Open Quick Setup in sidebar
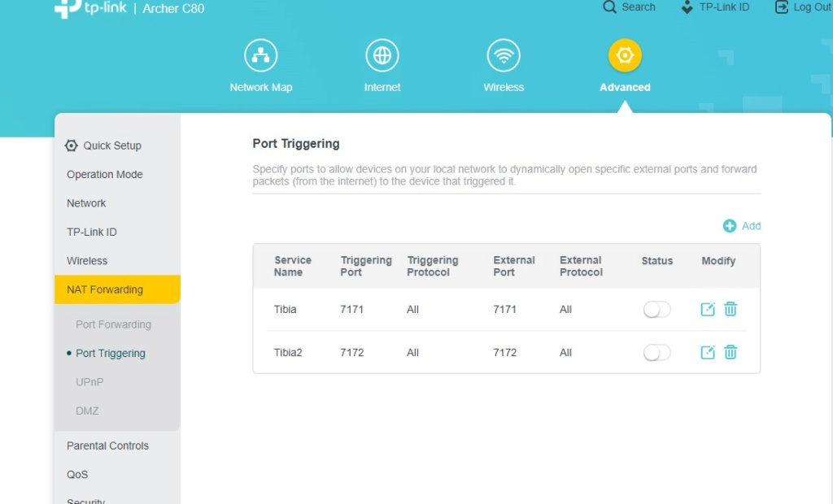 pyautogui.click(x=112, y=146)
